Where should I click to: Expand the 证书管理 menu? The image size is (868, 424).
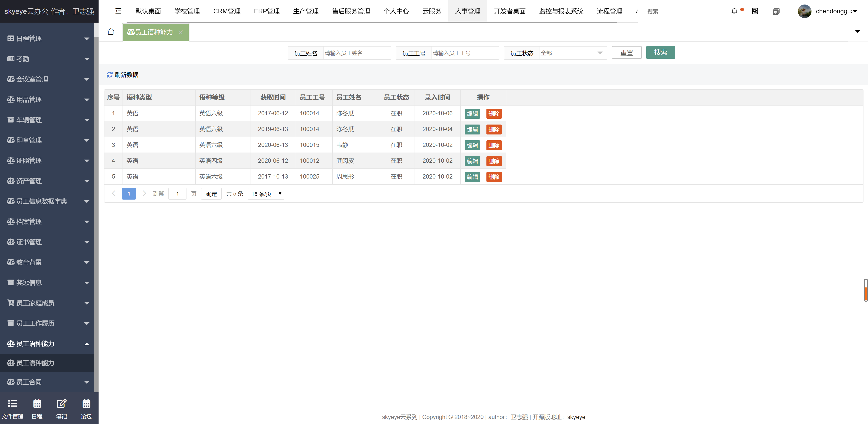coord(47,242)
